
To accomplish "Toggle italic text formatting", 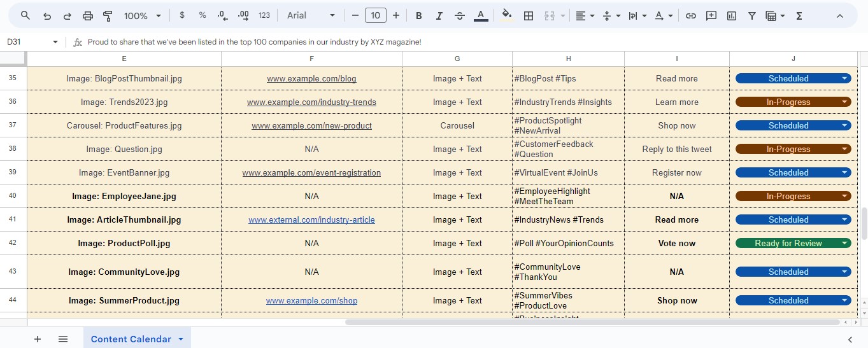I will tap(439, 16).
